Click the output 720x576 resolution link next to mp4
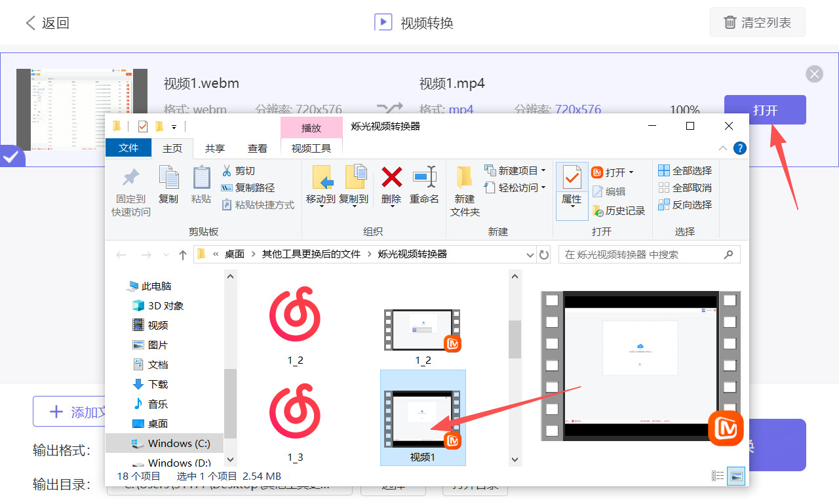This screenshot has width=839, height=504. pos(578,109)
